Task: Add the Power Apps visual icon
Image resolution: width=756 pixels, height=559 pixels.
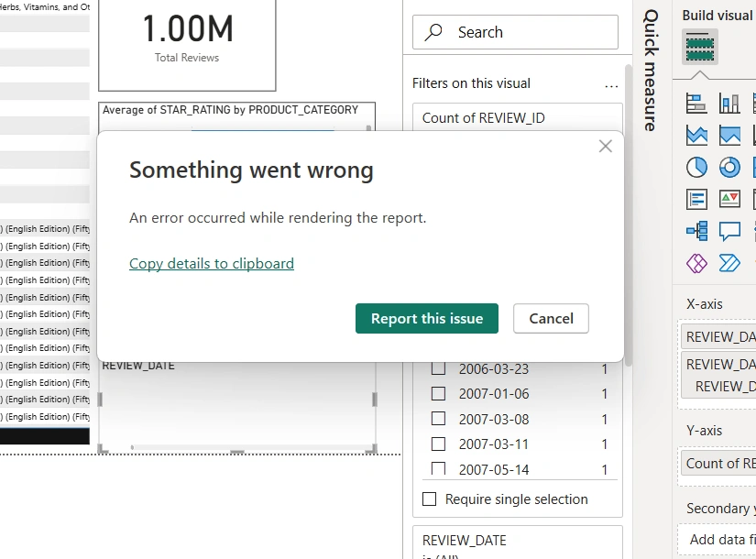Action: (x=696, y=263)
